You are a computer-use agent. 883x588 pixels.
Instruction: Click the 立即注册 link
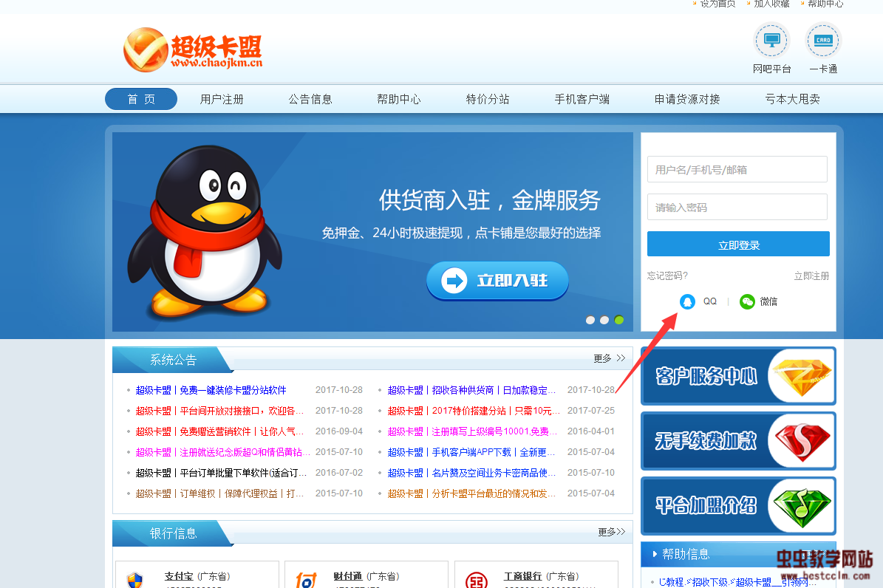(x=811, y=276)
